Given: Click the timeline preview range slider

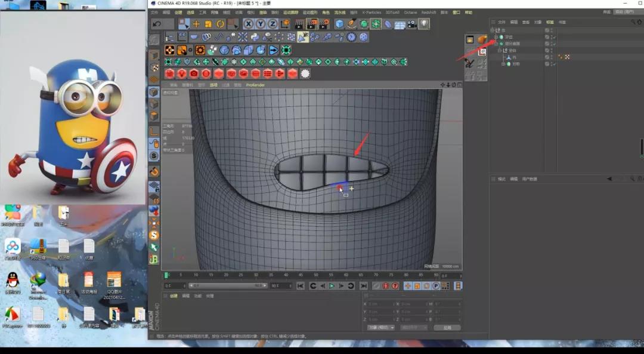Looking at the screenshot, I should coord(228,285).
